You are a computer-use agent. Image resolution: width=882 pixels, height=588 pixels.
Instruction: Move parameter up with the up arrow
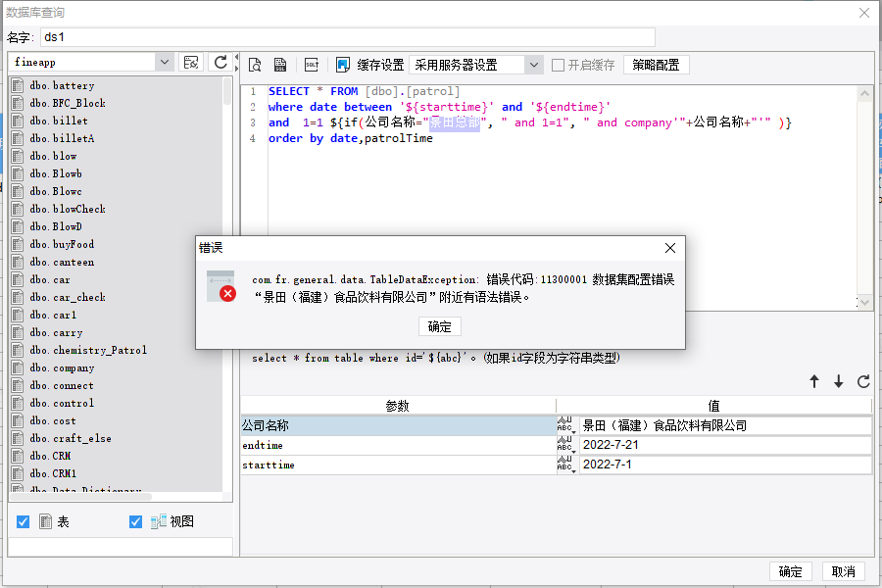[x=813, y=382]
